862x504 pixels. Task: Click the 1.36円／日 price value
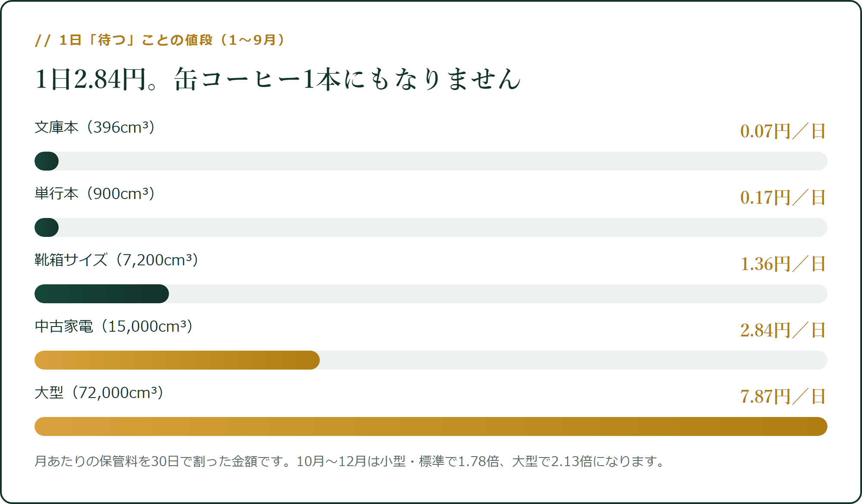(783, 264)
